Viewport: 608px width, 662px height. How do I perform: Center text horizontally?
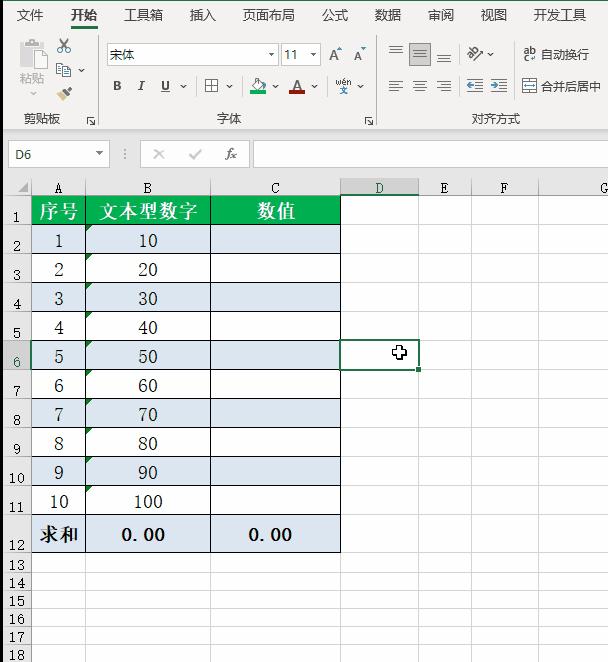420,86
